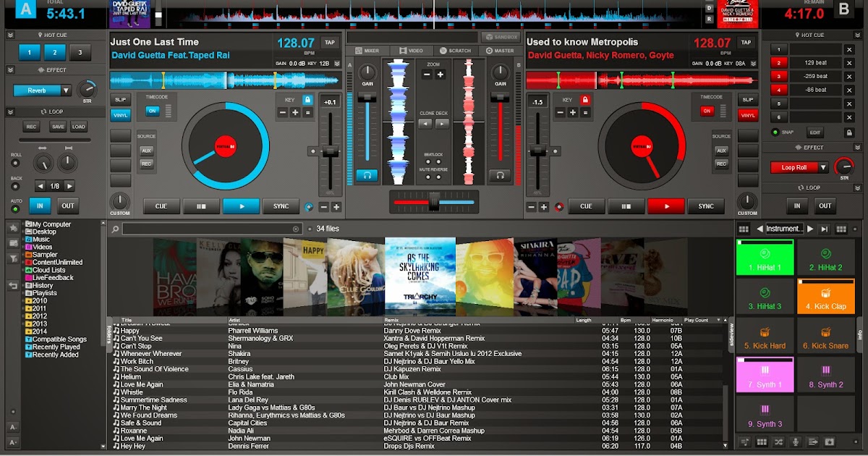
Task: Toggle the ROLL loop option on deck A
Action: 16,163
